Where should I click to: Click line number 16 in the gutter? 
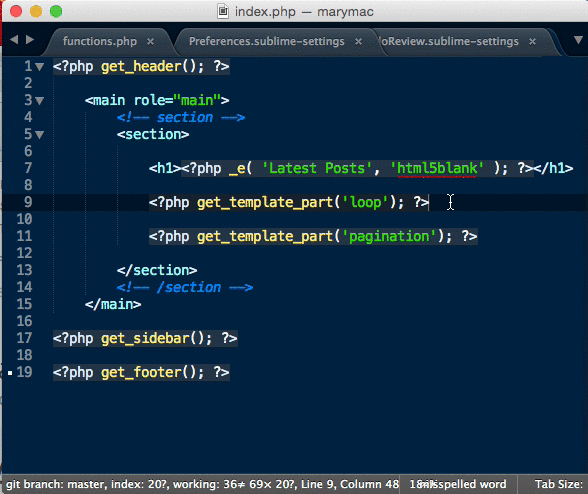pyautogui.click(x=24, y=321)
